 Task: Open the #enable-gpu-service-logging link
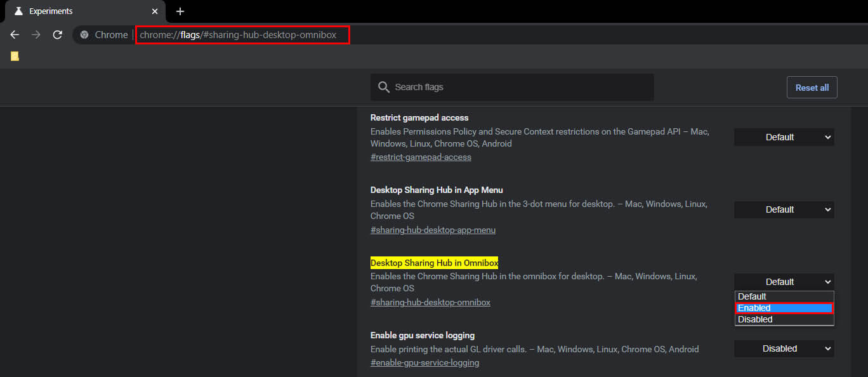pyautogui.click(x=424, y=362)
